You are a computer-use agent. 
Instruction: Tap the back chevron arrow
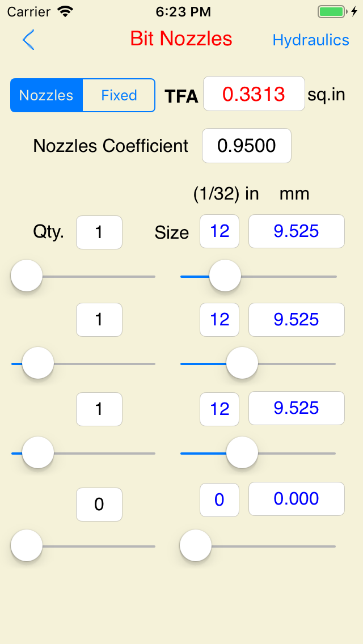(28, 40)
